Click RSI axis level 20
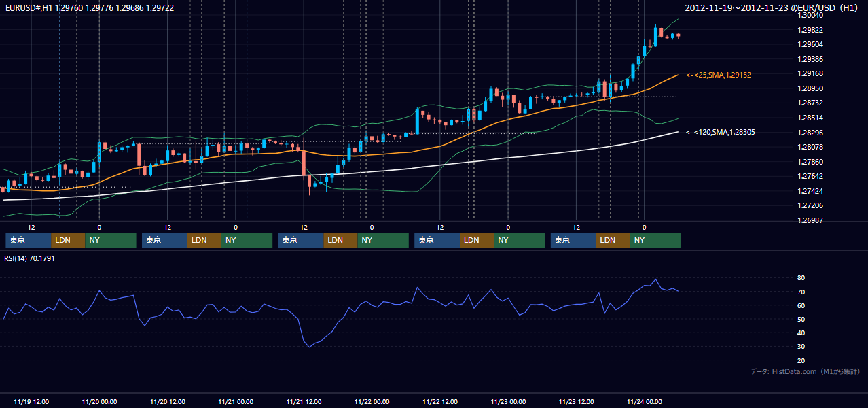Viewport: 868px width, 408px height. click(801, 360)
